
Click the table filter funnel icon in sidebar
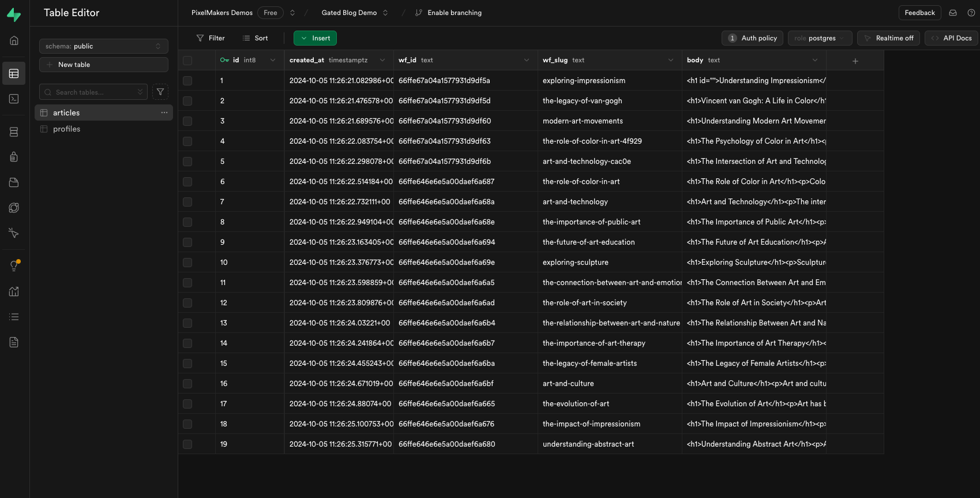[x=160, y=92]
